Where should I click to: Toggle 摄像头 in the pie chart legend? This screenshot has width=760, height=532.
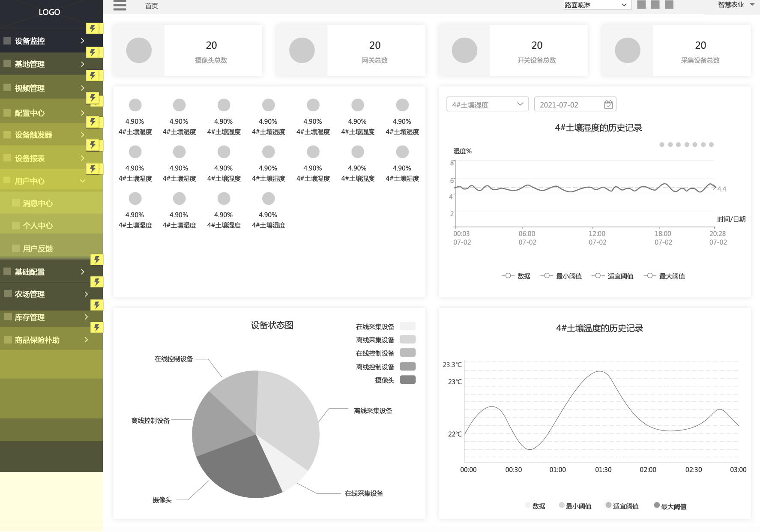point(395,380)
